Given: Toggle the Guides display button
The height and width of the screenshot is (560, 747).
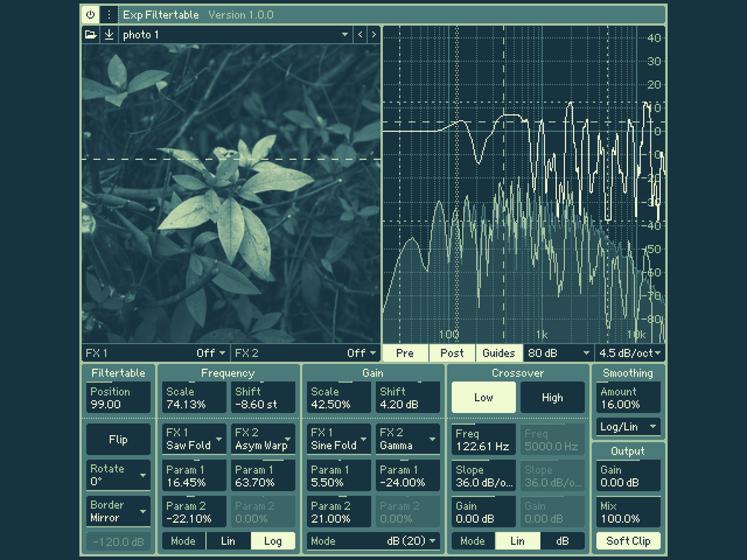Looking at the screenshot, I should point(499,353).
